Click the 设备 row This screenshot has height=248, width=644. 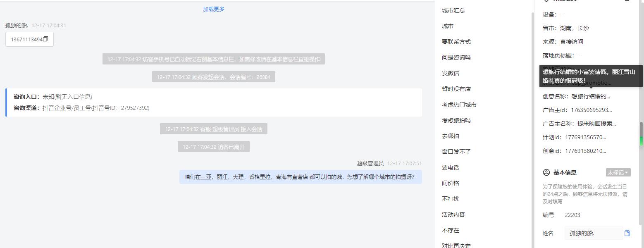point(553,14)
